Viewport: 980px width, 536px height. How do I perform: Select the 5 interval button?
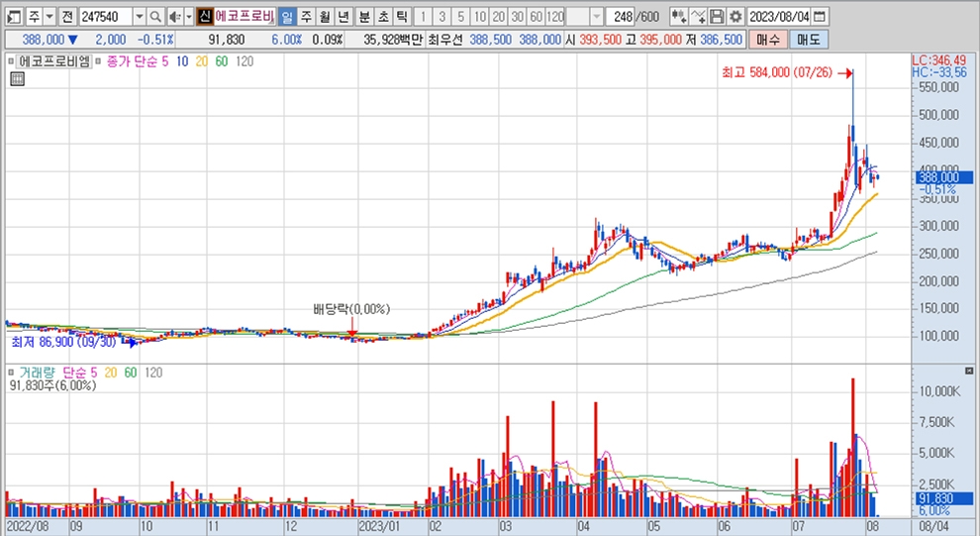[460, 16]
